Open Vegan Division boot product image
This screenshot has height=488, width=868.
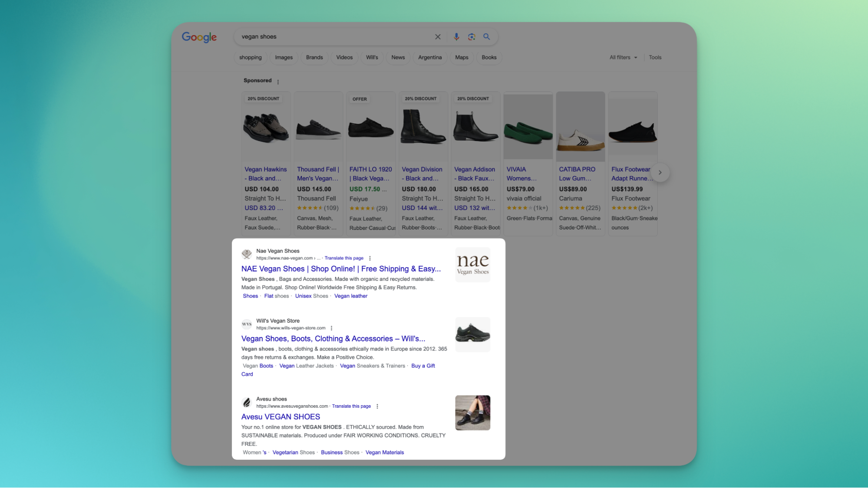pos(423,127)
